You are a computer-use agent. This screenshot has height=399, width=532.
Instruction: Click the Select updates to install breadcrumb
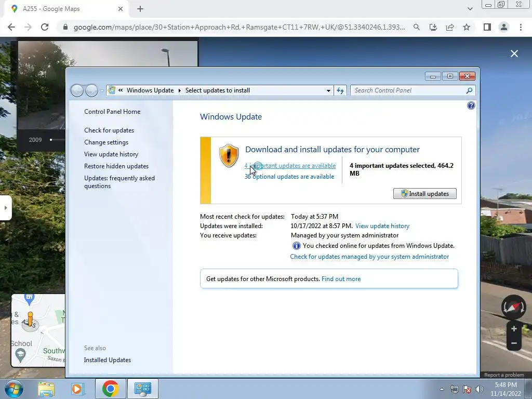(218, 90)
